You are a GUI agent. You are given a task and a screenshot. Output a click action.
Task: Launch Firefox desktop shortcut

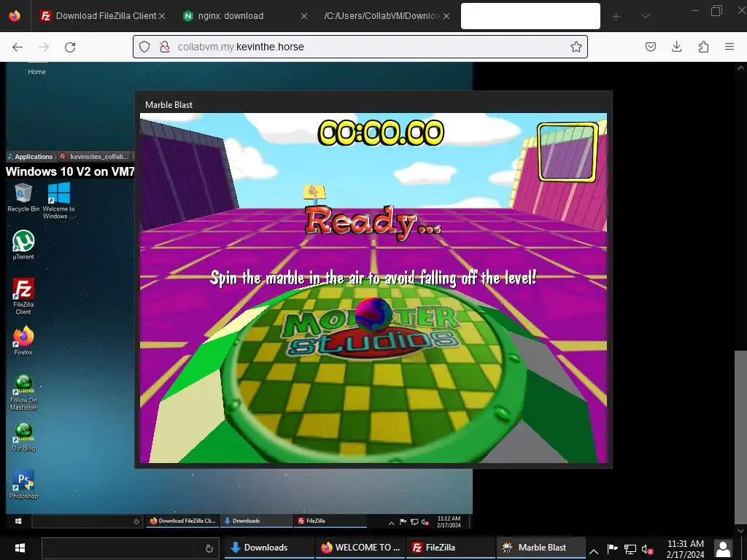[23, 341]
